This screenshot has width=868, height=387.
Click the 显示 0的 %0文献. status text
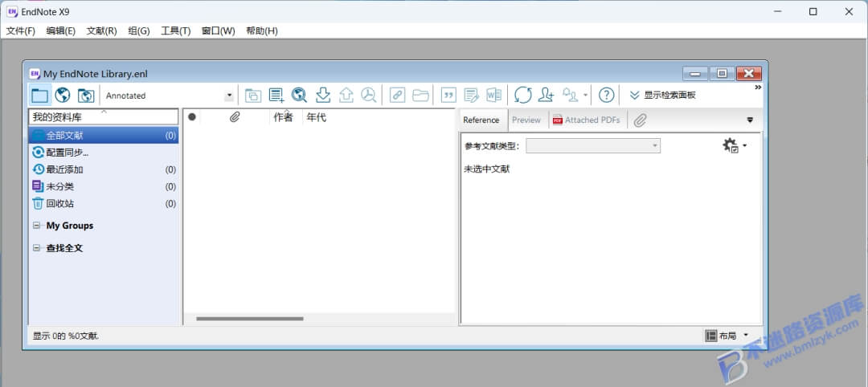[x=66, y=336]
